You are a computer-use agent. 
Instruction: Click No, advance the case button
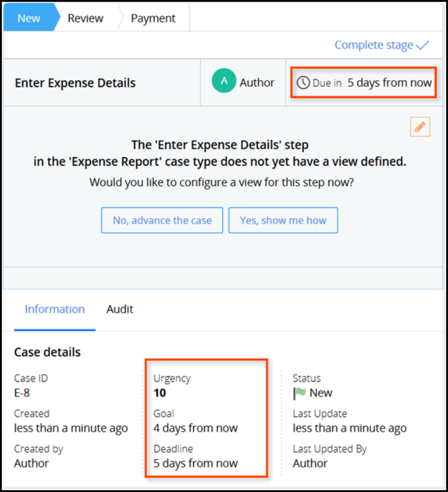point(162,220)
